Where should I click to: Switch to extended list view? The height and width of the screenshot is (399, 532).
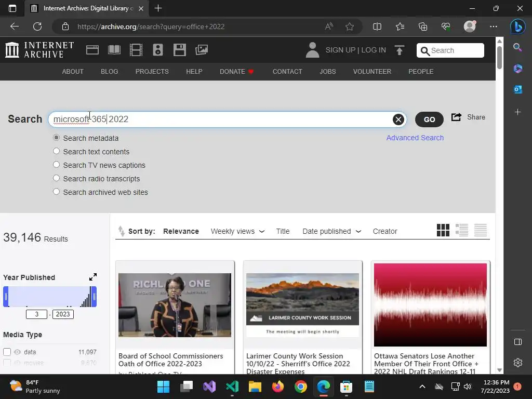click(x=462, y=230)
